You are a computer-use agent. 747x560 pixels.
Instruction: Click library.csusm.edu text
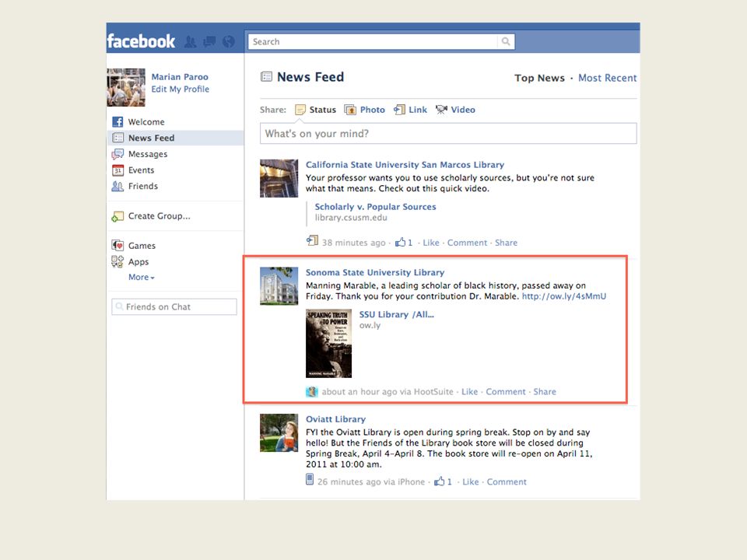click(351, 218)
